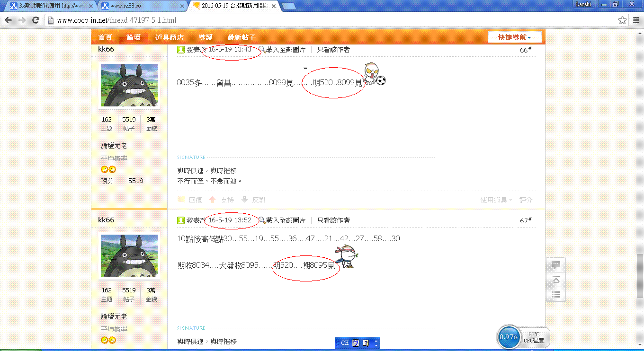Expand the 快捷導航 dropdown

tap(514, 37)
